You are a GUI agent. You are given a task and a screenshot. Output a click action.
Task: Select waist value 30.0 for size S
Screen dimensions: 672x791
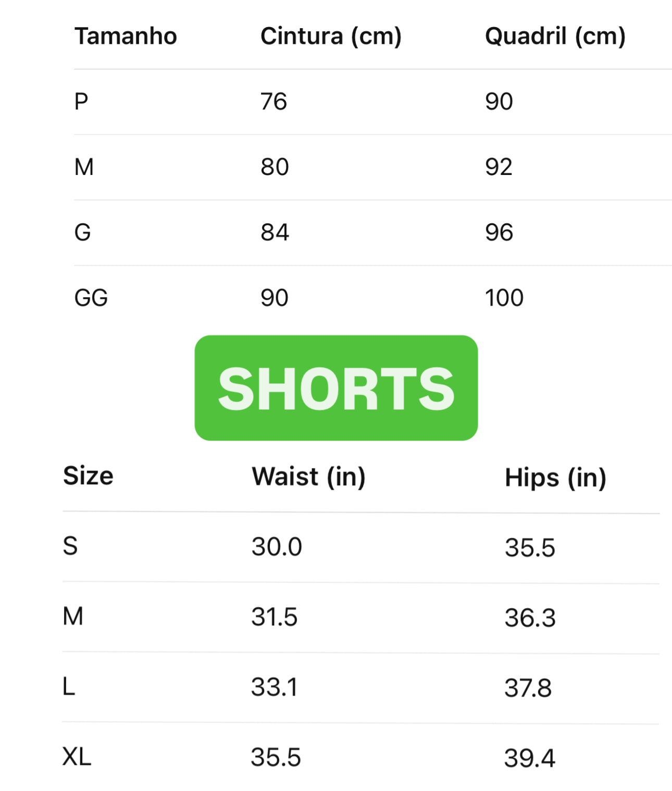(x=277, y=547)
